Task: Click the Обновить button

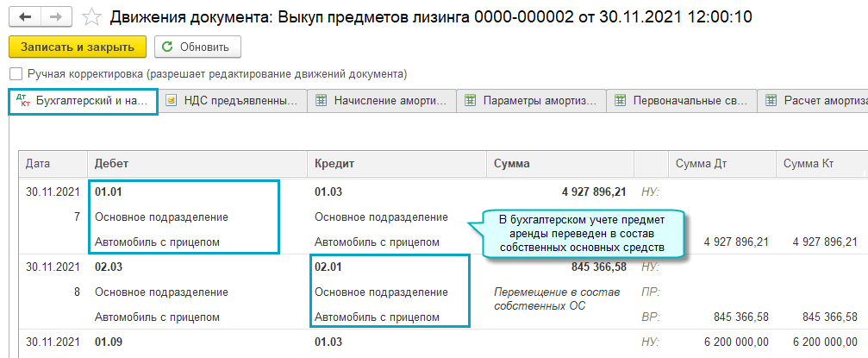Action: pos(197,47)
